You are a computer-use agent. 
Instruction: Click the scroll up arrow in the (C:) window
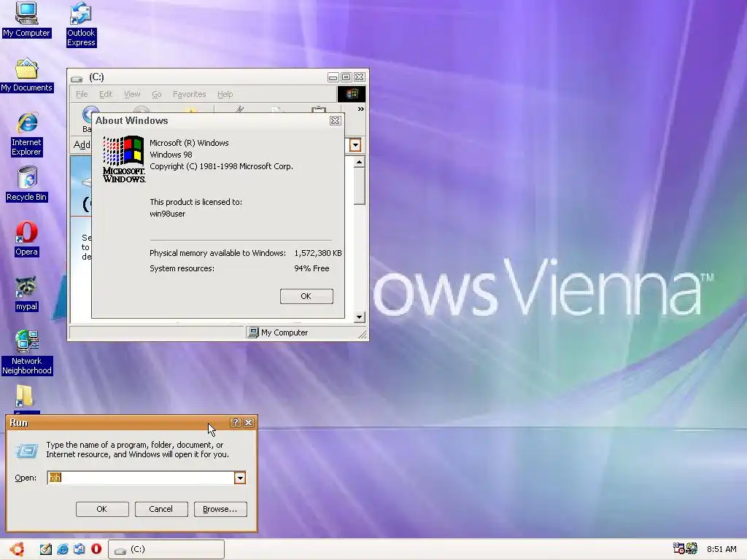click(360, 163)
